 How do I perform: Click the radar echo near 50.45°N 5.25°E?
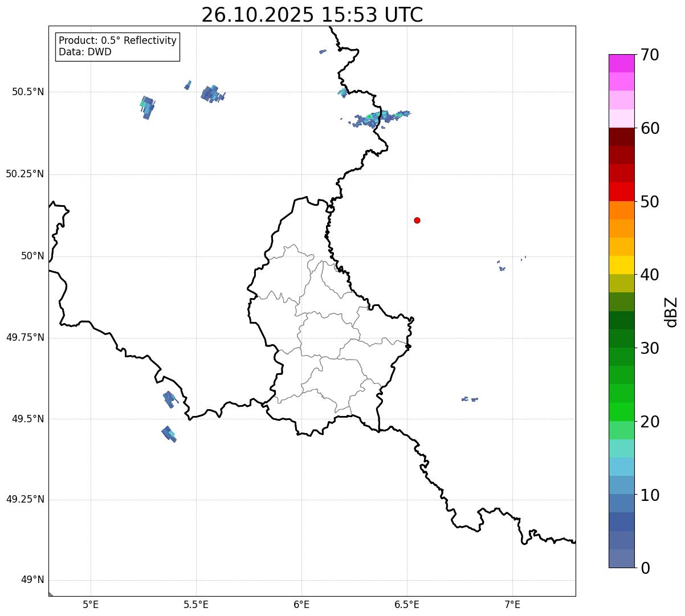point(147,107)
